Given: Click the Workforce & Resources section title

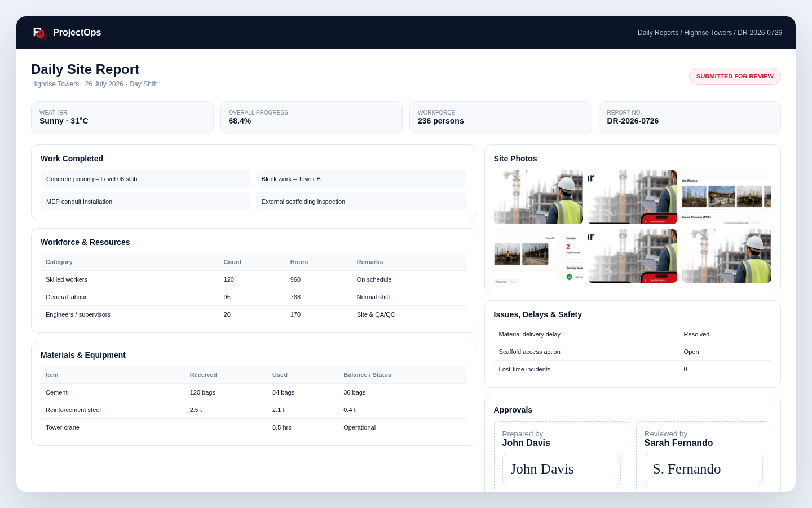Looking at the screenshot, I should click(85, 242).
